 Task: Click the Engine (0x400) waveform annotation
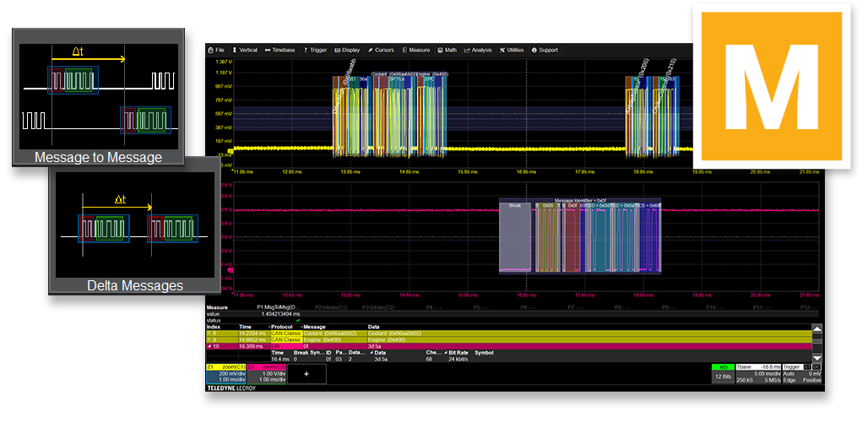[431, 73]
